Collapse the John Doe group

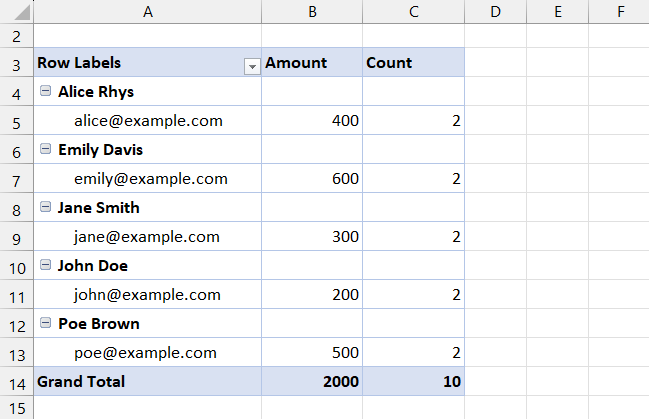point(45,265)
